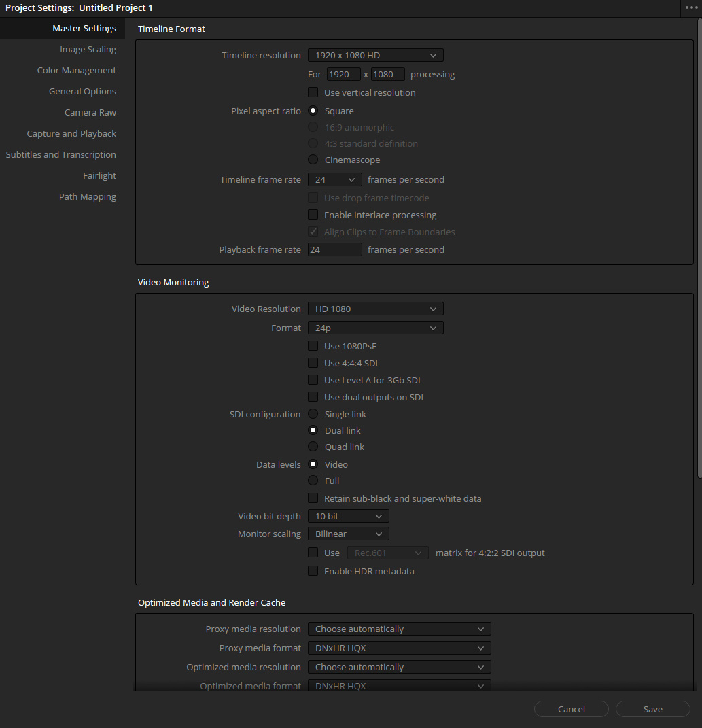The width and height of the screenshot is (702, 728).
Task: Open the Timeline resolution dropdown
Action: (375, 54)
